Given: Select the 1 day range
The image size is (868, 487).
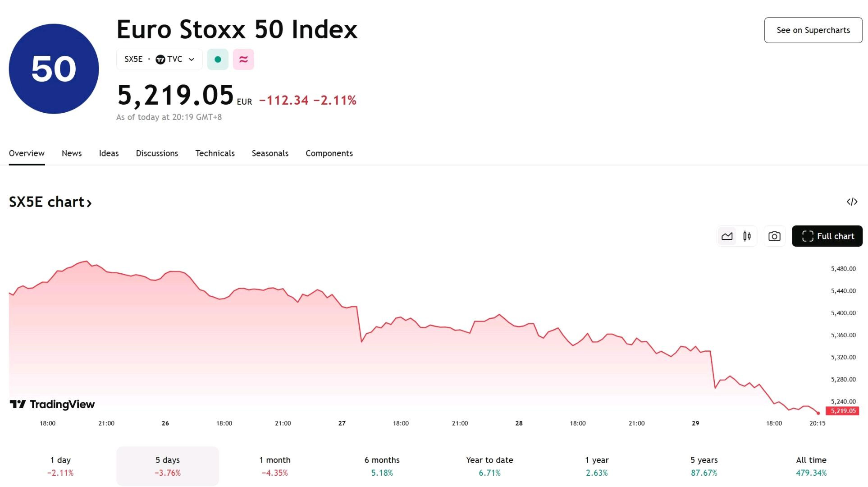Looking at the screenshot, I should (x=60, y=466).
